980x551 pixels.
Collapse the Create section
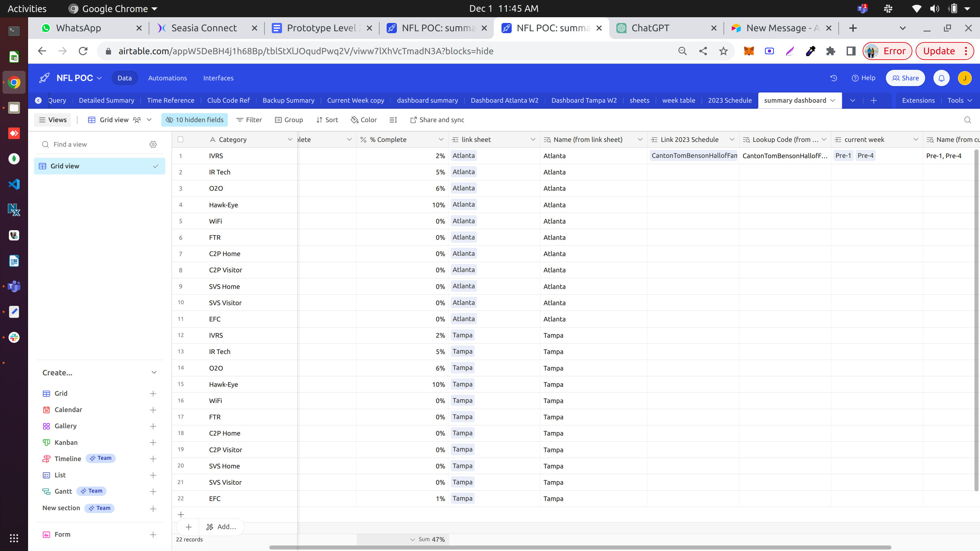tap(154, 373)
